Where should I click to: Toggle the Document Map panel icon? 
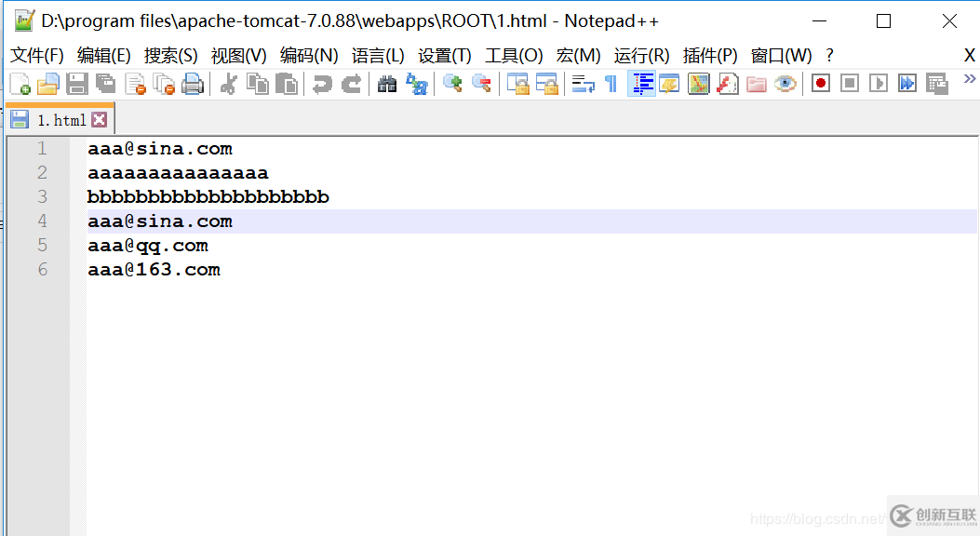coord(698,83)
